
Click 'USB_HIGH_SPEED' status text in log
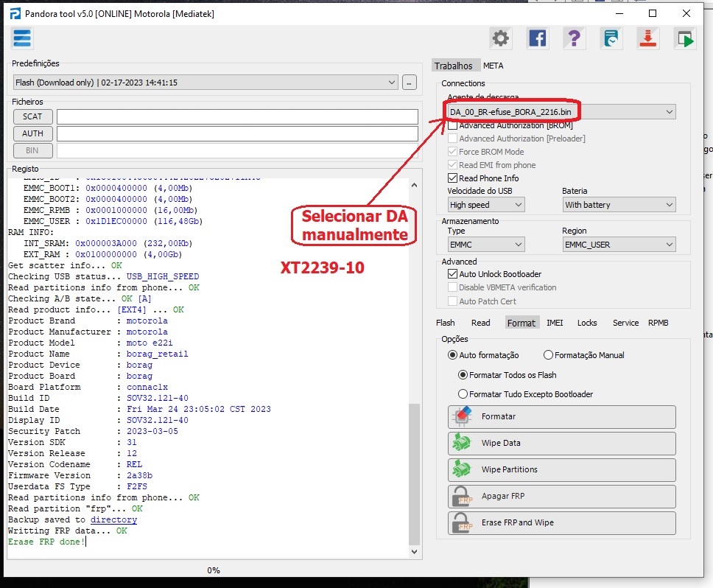[x=163, y=276]
